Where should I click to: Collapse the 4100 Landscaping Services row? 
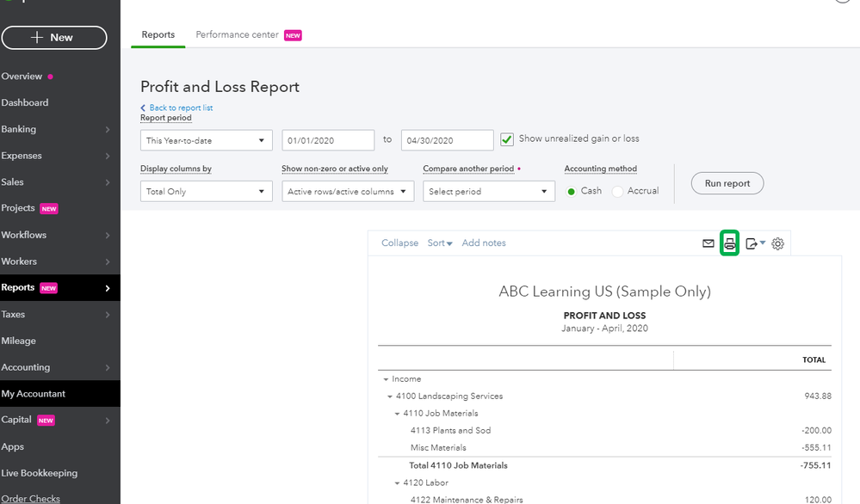point(389,396)
